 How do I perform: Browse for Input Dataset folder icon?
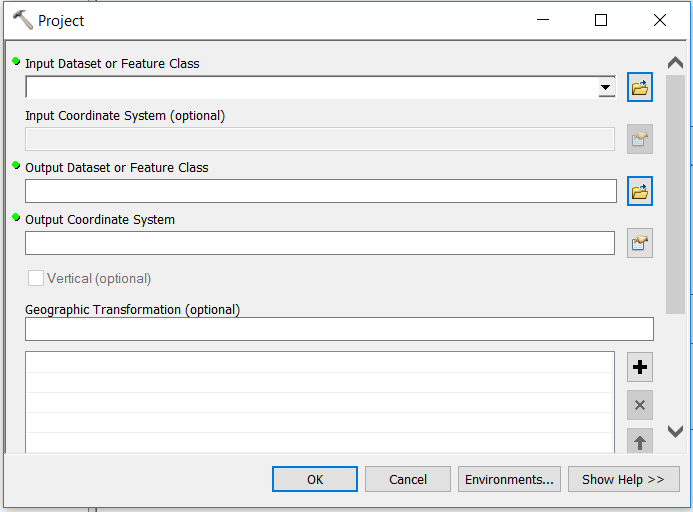(x=640, y=88)
